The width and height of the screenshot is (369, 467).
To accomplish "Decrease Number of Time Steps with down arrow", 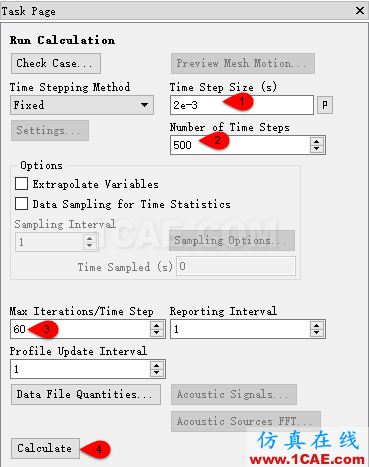I will click(x=317, y=149).
